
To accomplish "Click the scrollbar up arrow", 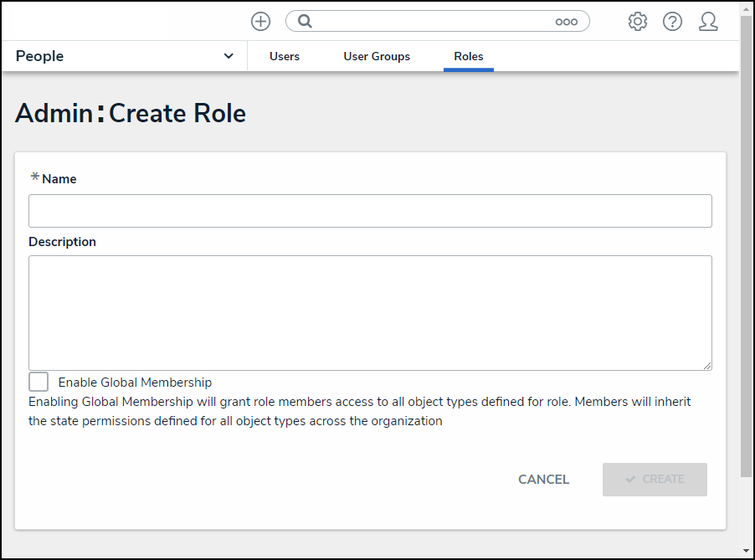I will click(x=746, y=8).
